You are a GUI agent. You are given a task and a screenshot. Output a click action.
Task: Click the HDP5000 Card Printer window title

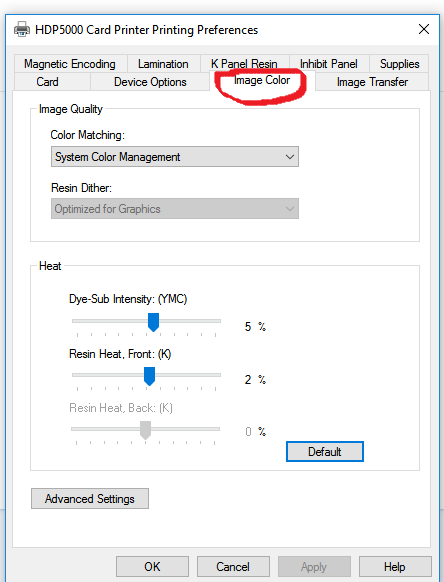[x=147, y=30]
